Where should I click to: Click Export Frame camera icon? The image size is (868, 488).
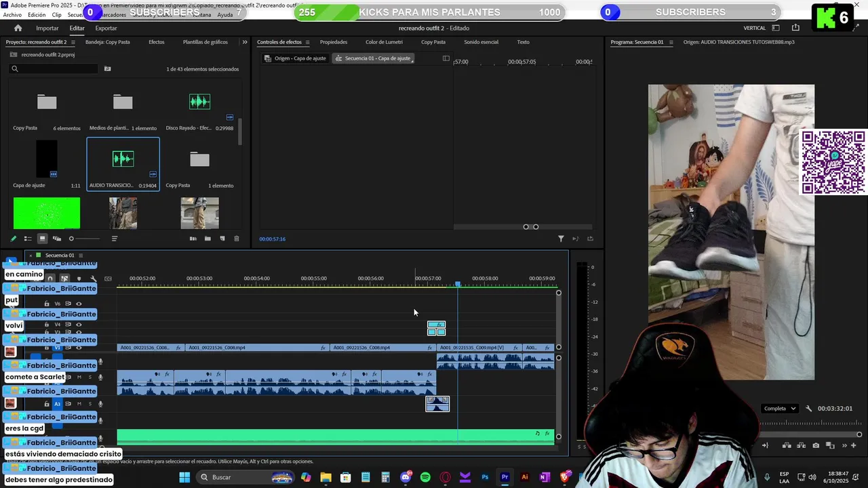[816, 445]
